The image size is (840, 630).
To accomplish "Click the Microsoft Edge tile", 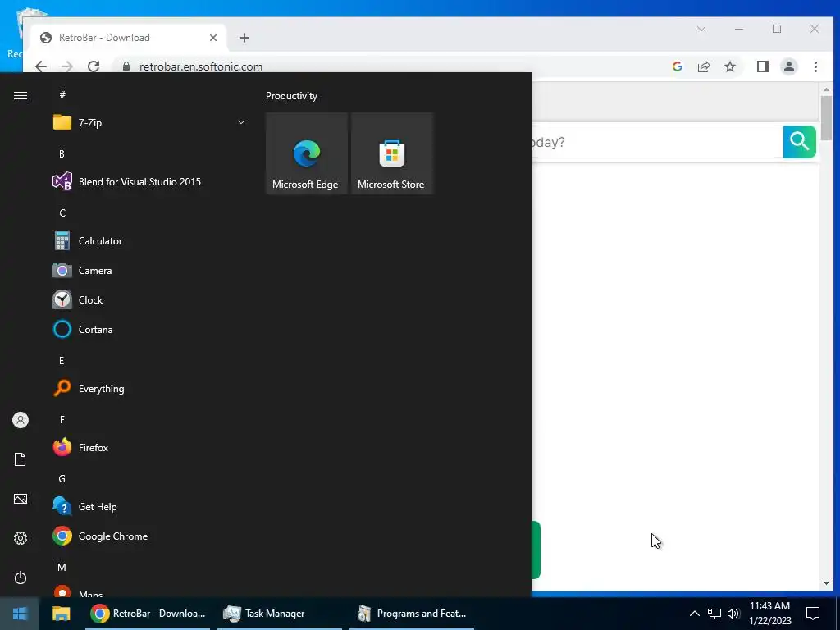I will tap(307, 153).
